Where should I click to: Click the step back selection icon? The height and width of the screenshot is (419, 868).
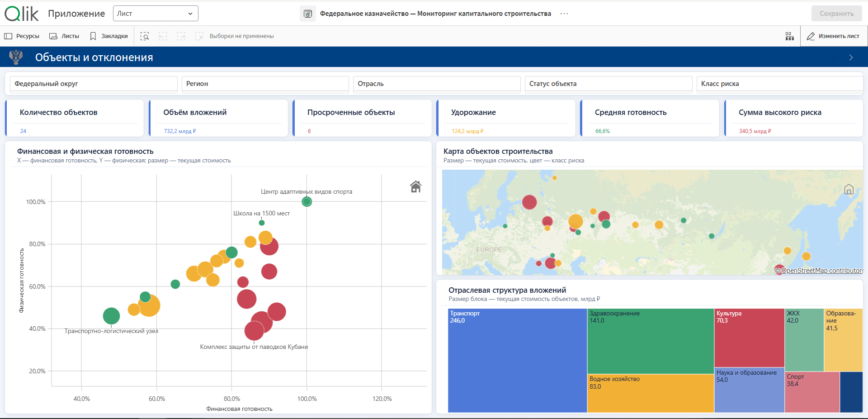(x=163, y=36)
